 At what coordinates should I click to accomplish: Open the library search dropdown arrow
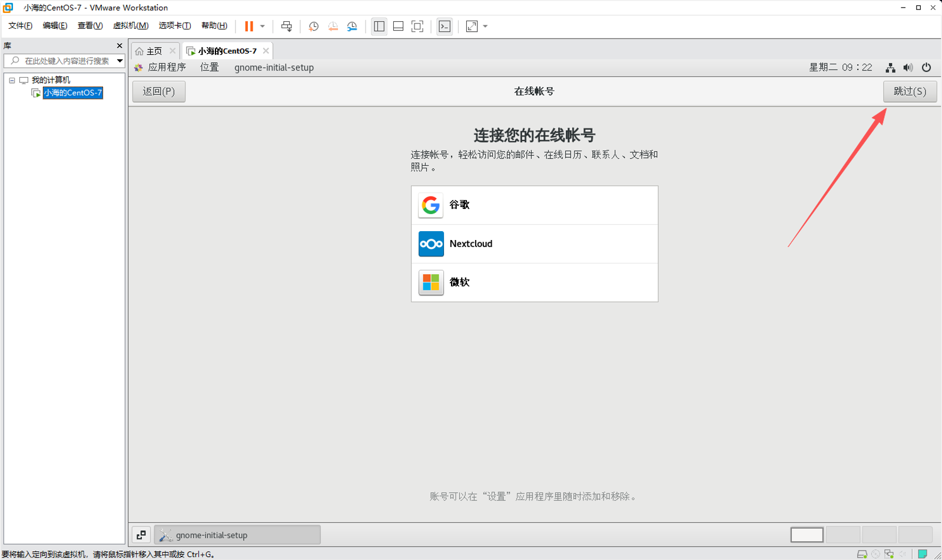[x=120, y=61]
